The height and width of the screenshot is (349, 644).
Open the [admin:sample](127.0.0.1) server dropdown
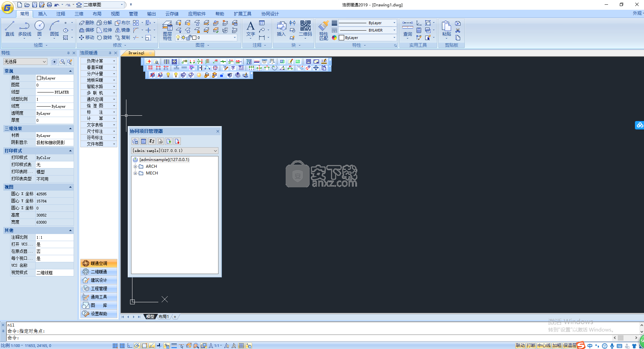click(x=215, y=151)
